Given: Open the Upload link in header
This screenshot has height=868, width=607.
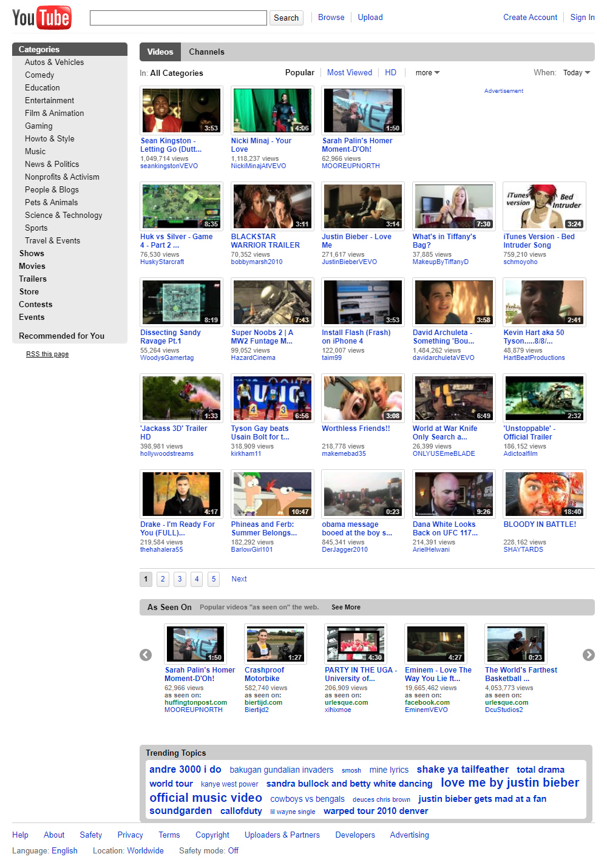Looking at the screenshot, I should coord(370,18).
